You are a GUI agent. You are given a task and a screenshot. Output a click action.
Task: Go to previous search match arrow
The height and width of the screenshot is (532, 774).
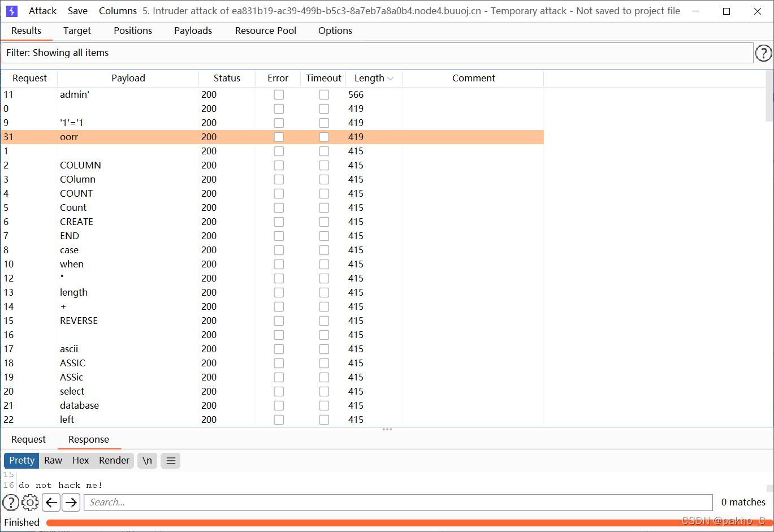tap(51, 502)
